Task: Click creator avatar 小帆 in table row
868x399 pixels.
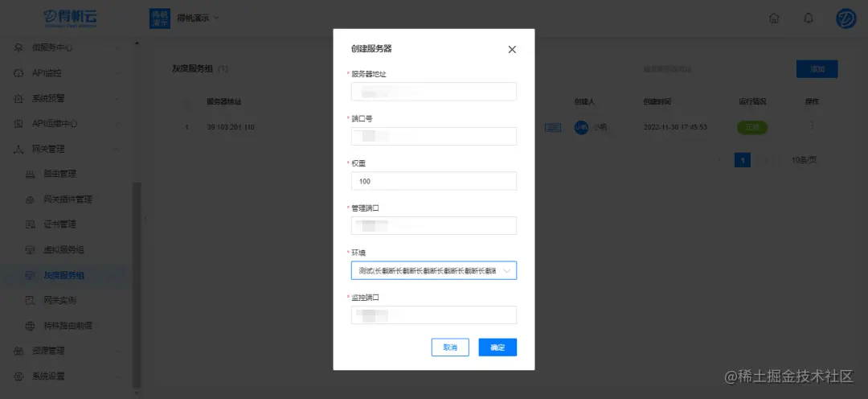Action: 581,127
